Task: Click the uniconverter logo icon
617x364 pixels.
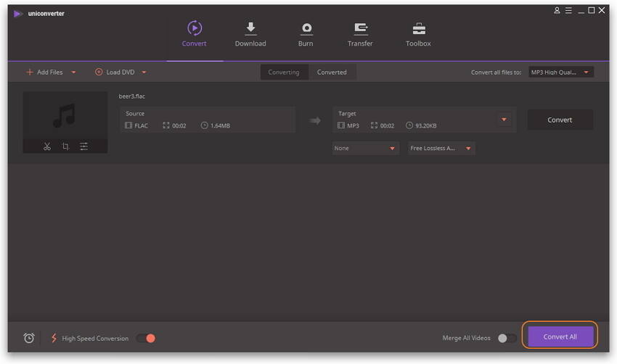Action: pos(17,14)
